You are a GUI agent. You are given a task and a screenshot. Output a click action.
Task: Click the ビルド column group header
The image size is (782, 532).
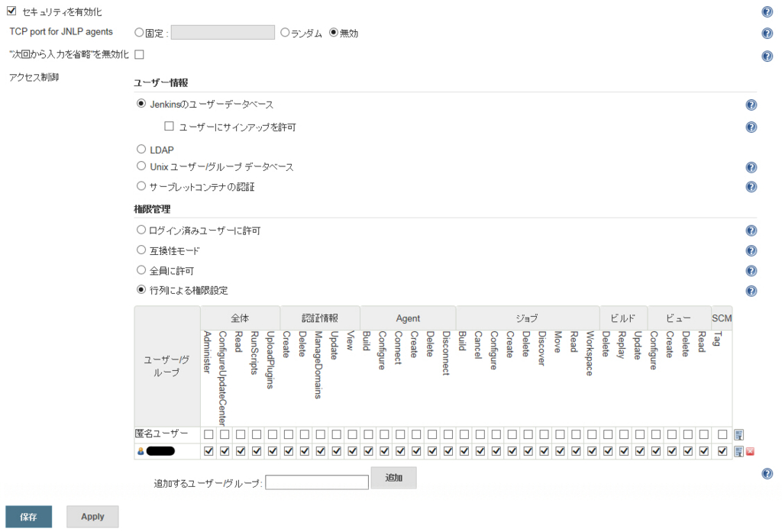point(623,318)
